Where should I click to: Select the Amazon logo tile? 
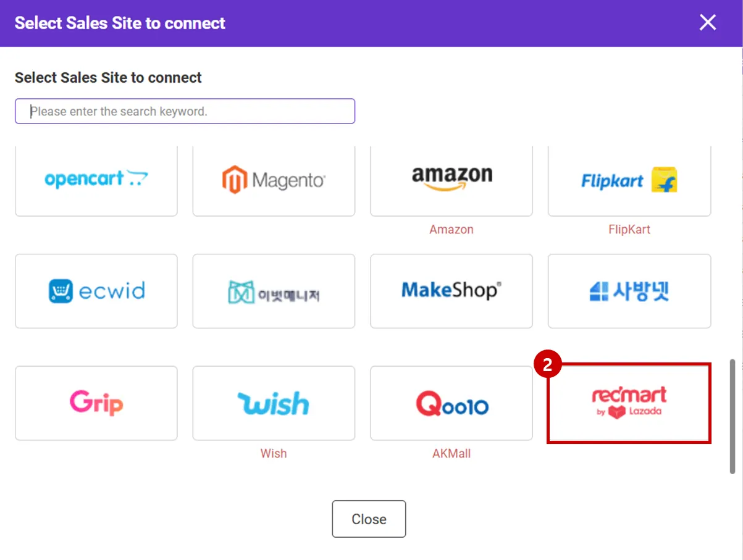coord(451,180)
